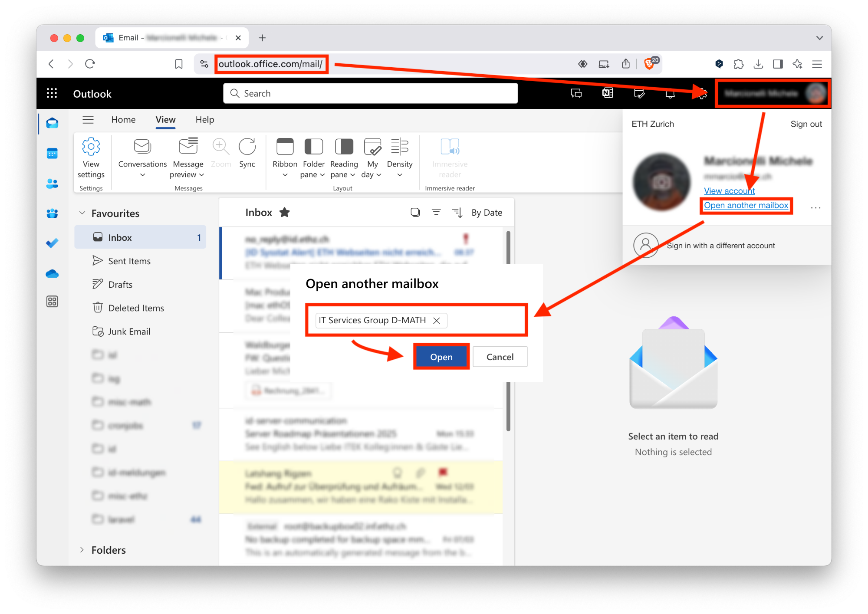
Task: Toggle the Inbox favourite star
Action: point(284,212)
